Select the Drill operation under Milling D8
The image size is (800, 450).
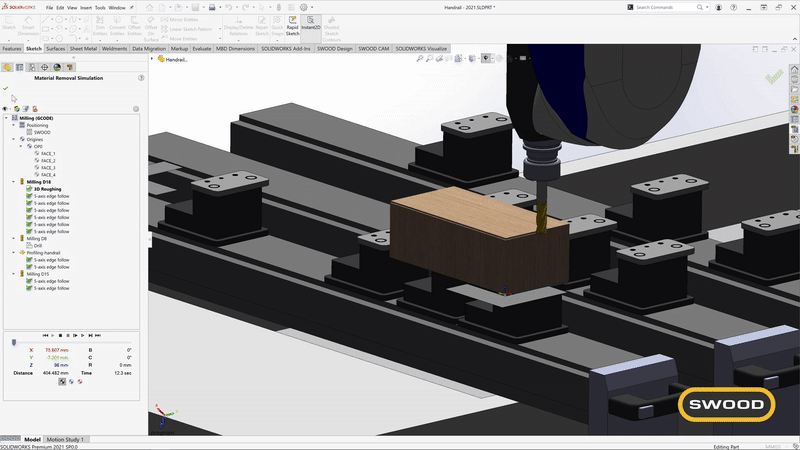(x=40, y=246)
